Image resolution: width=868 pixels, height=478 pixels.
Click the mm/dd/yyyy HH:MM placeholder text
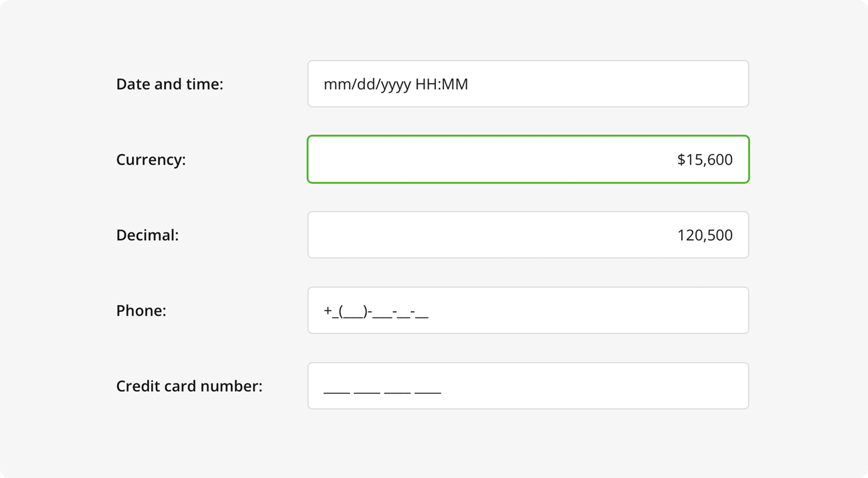[x=396, y=84]
